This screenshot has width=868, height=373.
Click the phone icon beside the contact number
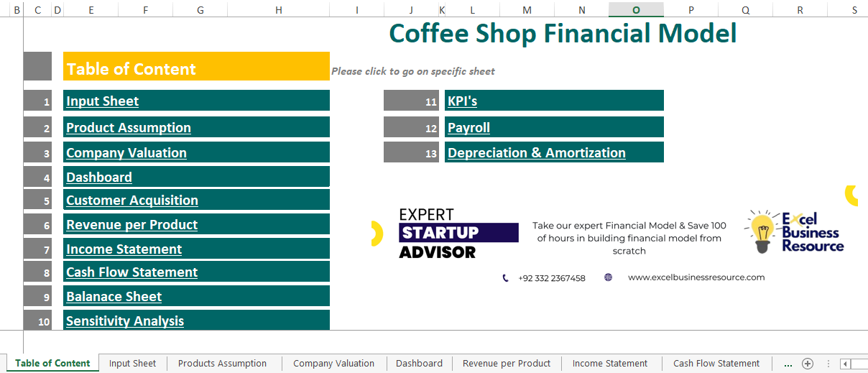click(x=505, y=278)
